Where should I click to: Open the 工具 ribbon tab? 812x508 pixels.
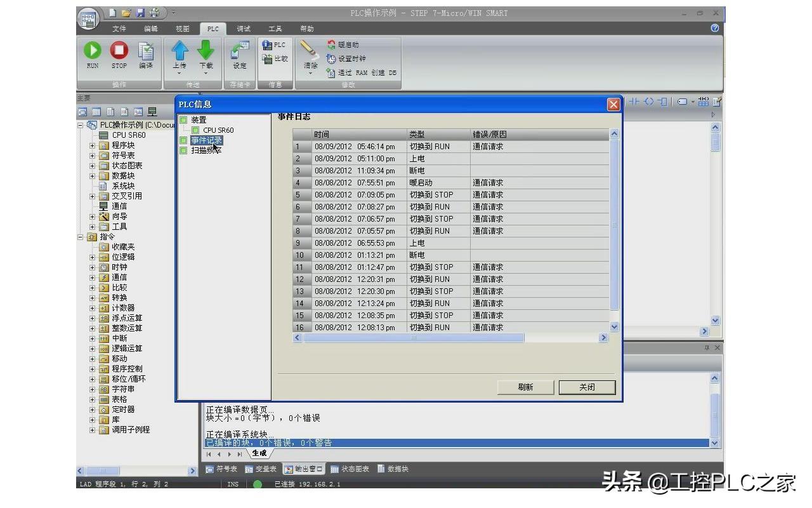[275, 29]
